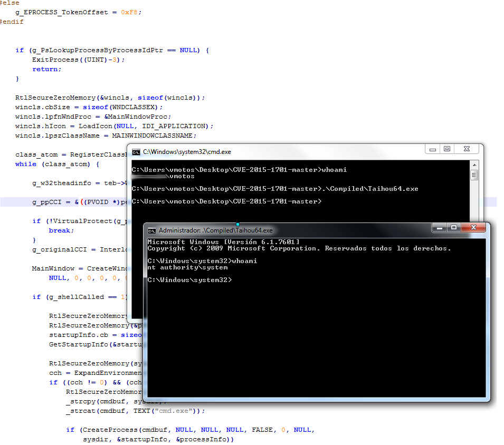
Task: Close the C:\Windows\system32\cmd.exe window
Action: click(x=467, y=149)
